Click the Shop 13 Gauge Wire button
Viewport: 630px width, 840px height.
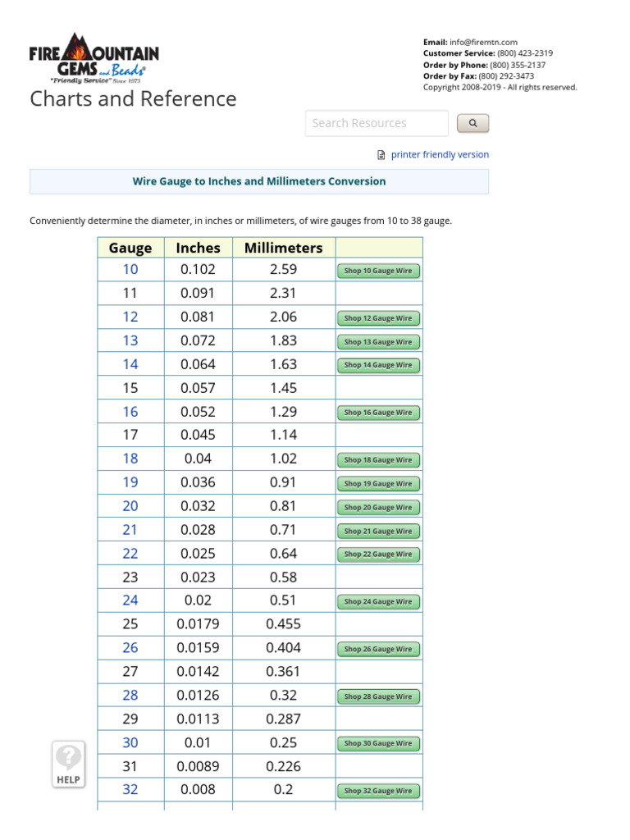(x=378, y=342)
